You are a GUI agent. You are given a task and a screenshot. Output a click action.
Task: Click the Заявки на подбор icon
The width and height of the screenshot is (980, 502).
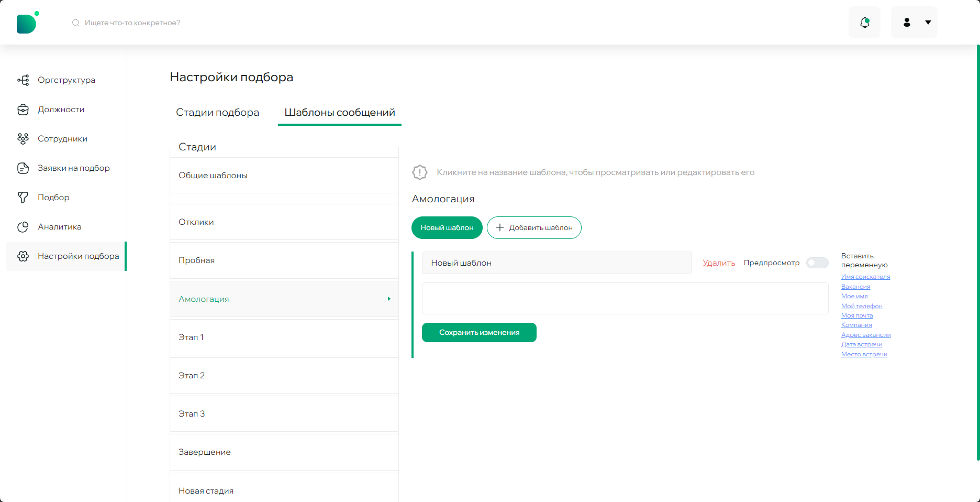coord(23,168)
